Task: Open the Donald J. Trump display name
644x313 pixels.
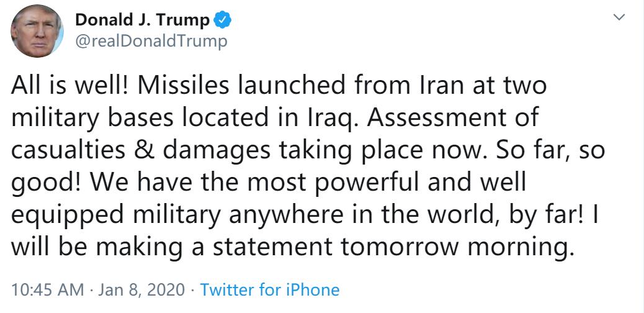Action: pyautogui.click(x=142, y=20)
